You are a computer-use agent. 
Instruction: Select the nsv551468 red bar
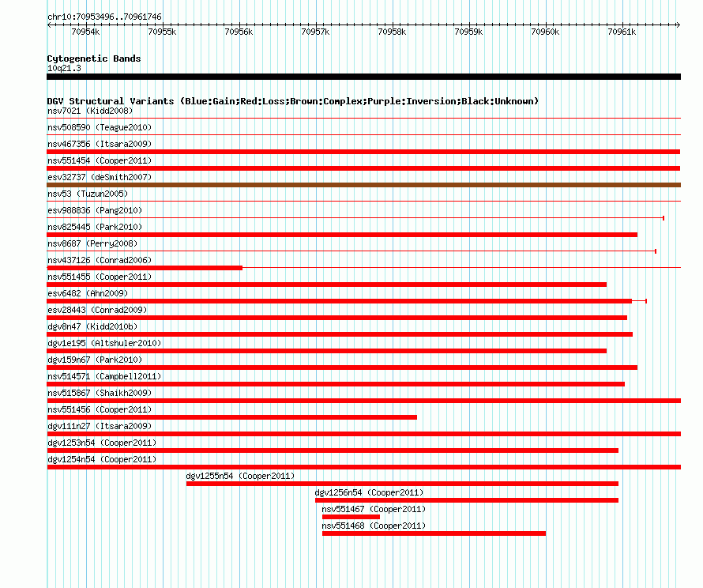[x=434, y=533]
